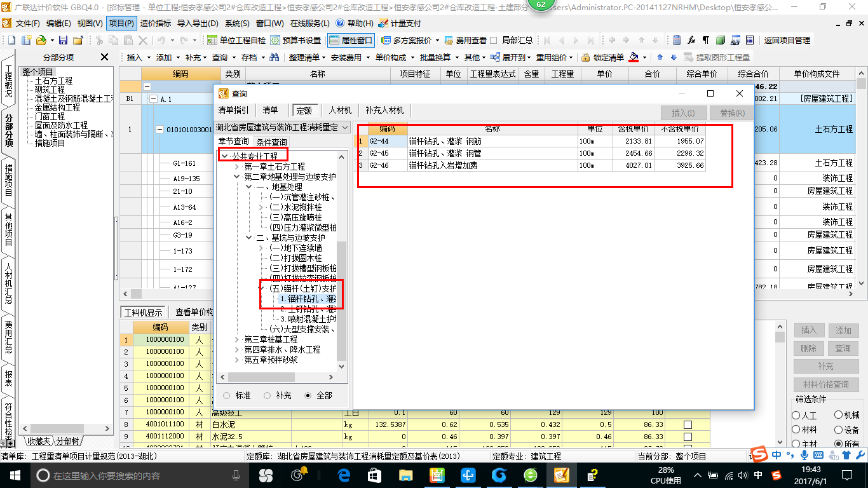
Task: Open the 文件(F) menu
Action: (27, 24)
